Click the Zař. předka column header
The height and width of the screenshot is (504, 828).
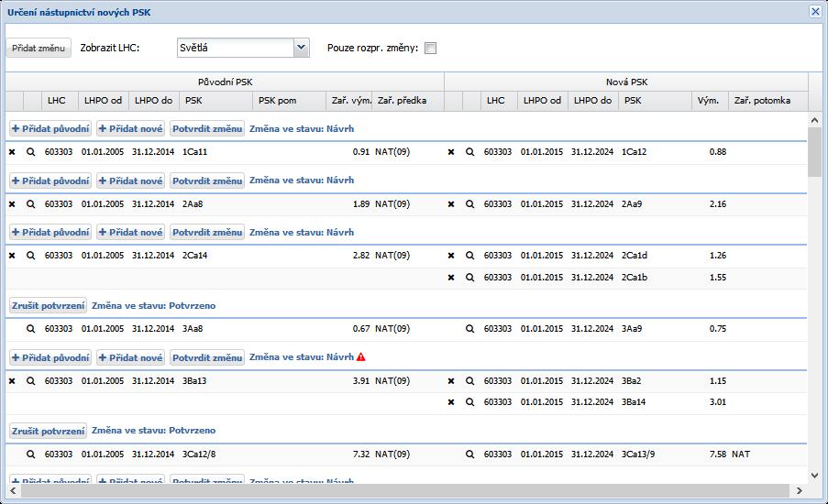tap(408, 101)
